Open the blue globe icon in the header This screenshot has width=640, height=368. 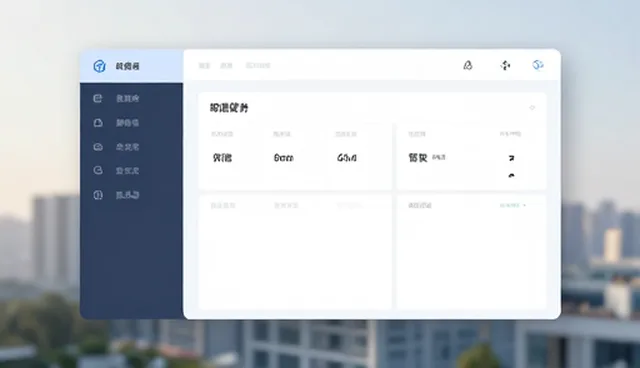(x=538, y=65)
